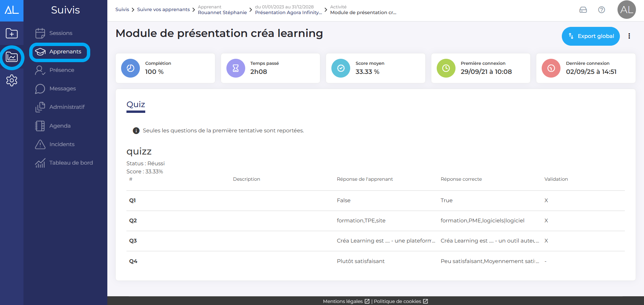Screen dimensions: 644x305
Task: Open settings gear in left rail
Action: (x=12, y=81)
